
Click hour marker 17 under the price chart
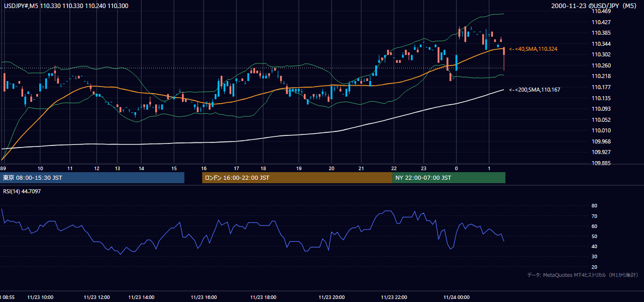(x=236, y=169)
